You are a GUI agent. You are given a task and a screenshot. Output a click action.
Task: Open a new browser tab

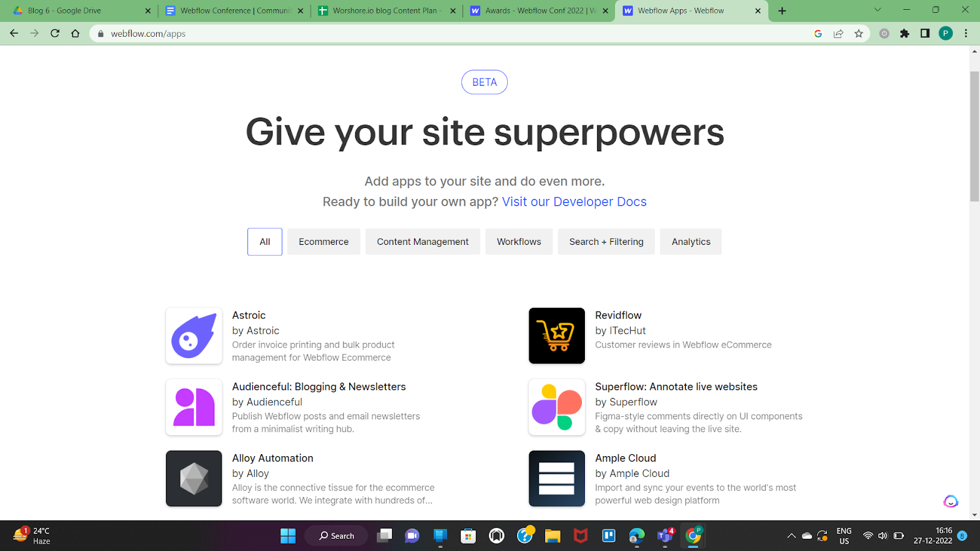click(x=782, y=11)
